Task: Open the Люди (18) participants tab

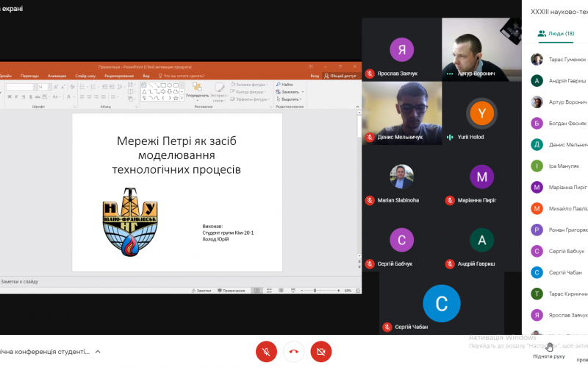Action: click(556, 33)
